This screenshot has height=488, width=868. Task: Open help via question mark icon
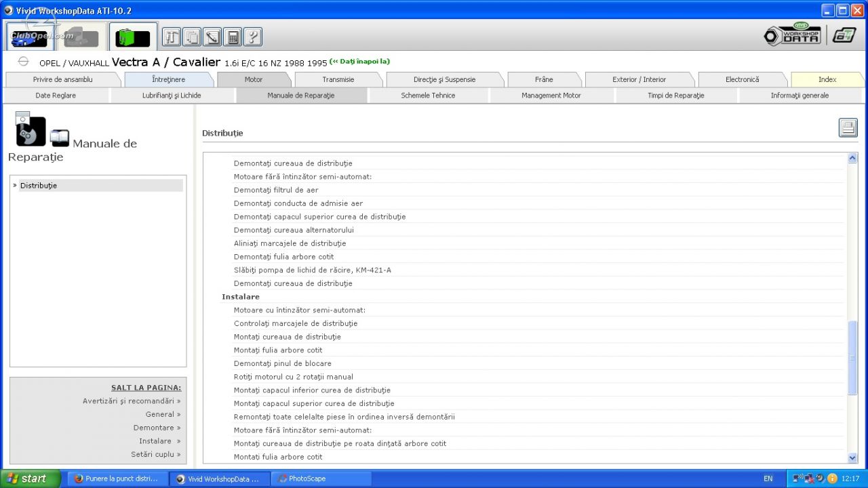tap(252, 37)
